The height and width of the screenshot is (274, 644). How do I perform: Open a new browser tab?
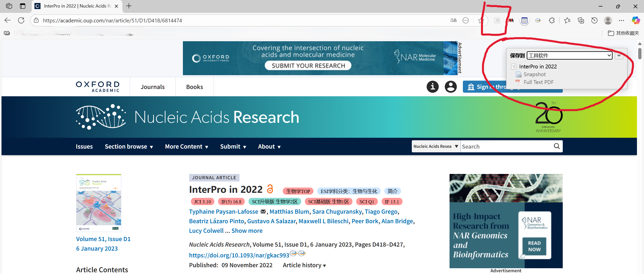pos(129,6)
